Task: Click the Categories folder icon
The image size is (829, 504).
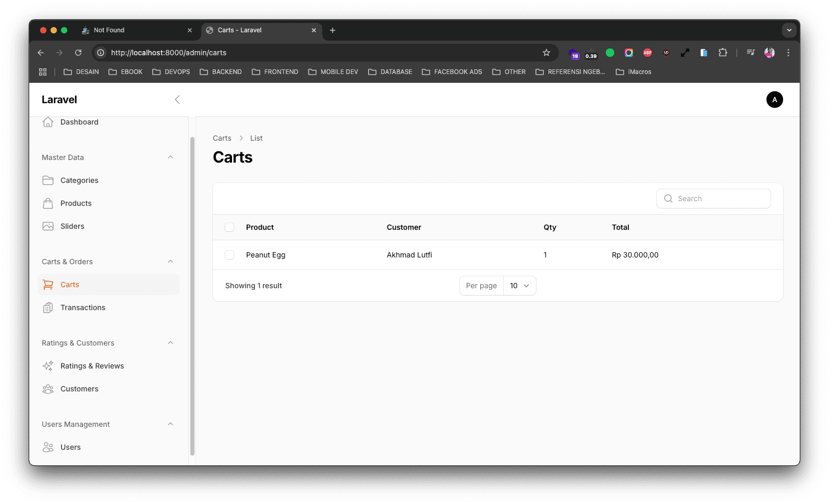Action: click(48, 180)
